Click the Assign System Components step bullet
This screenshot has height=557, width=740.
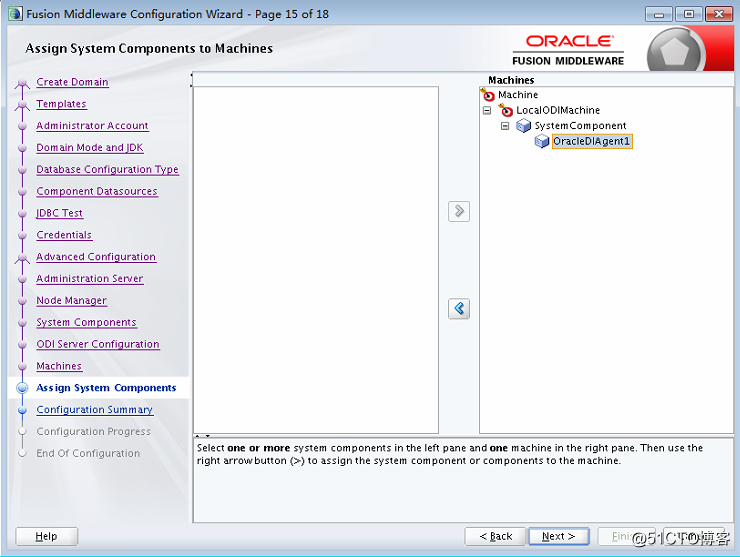(22, 388)
